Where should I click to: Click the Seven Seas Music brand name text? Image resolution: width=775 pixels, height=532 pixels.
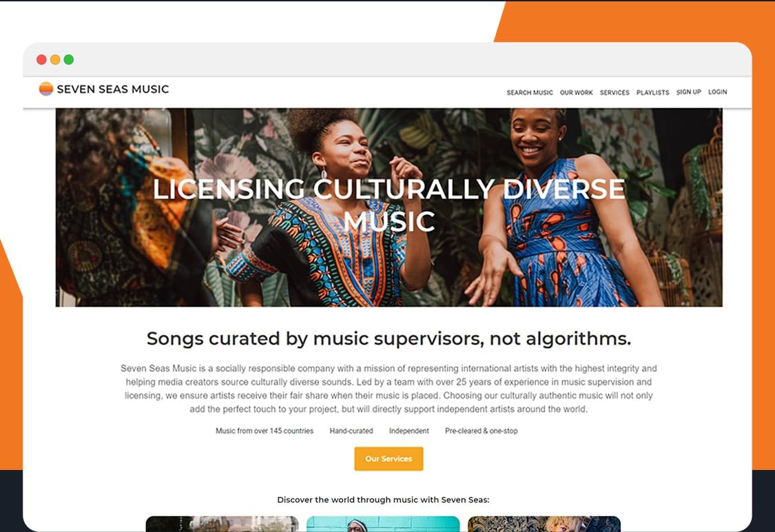tap(113, 89)
